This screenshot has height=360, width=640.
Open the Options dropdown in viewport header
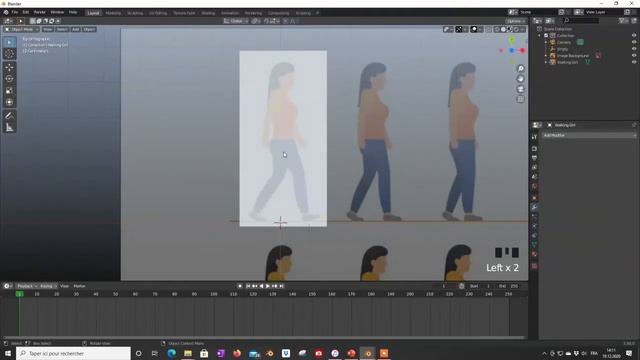[x=516, y=21]
